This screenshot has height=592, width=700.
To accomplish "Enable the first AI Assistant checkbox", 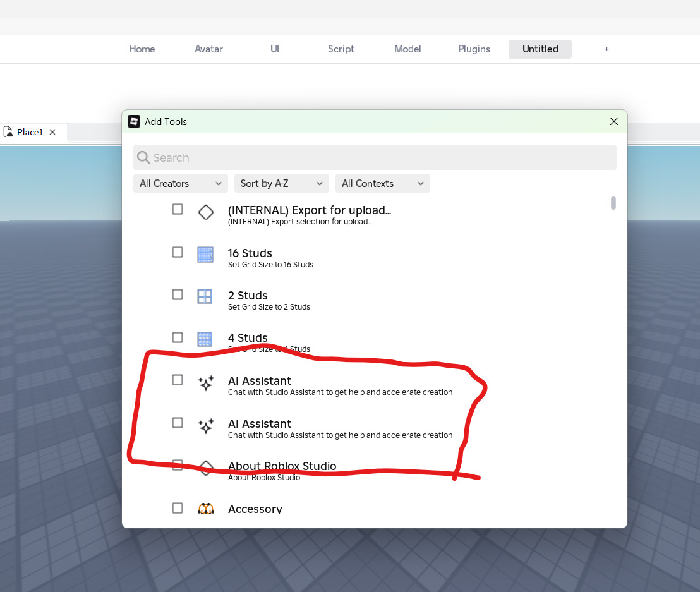I will [178, 380].
